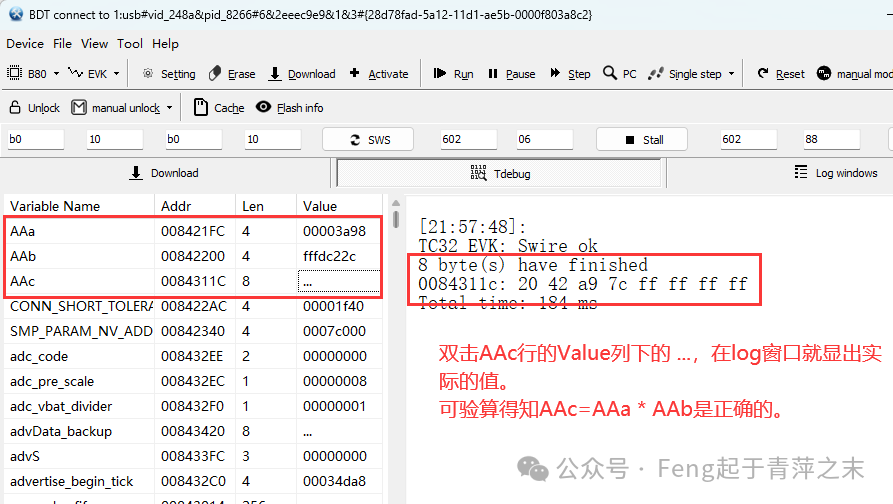Click the first b0 input field
Screen dimensions: 893x504
tap(35, 140)
